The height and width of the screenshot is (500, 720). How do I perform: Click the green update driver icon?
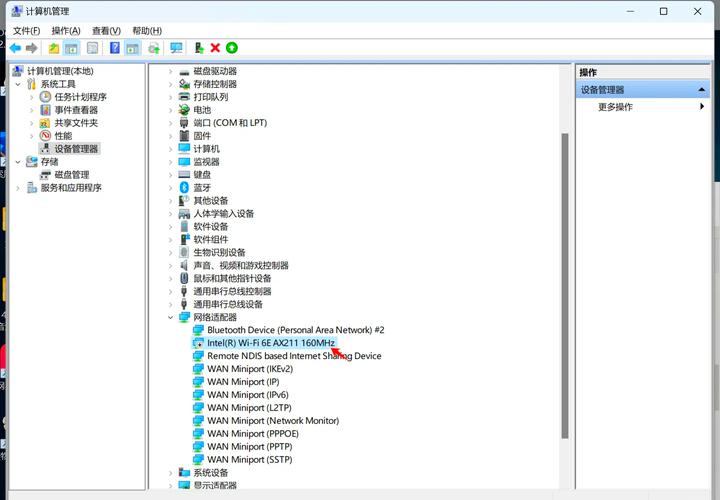(x=232, y=48)
